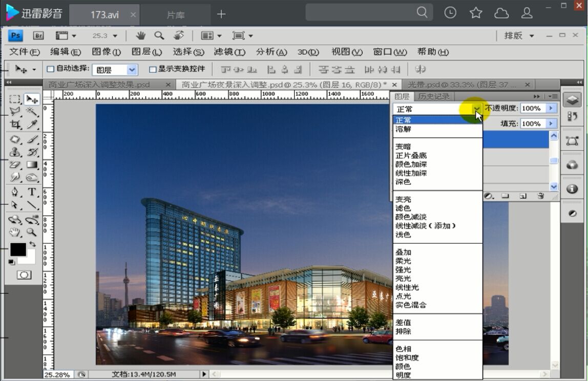Screen dimensions: 588x381
Task: Select the Move tool in the toolbox
Action: tap(32, 99)
